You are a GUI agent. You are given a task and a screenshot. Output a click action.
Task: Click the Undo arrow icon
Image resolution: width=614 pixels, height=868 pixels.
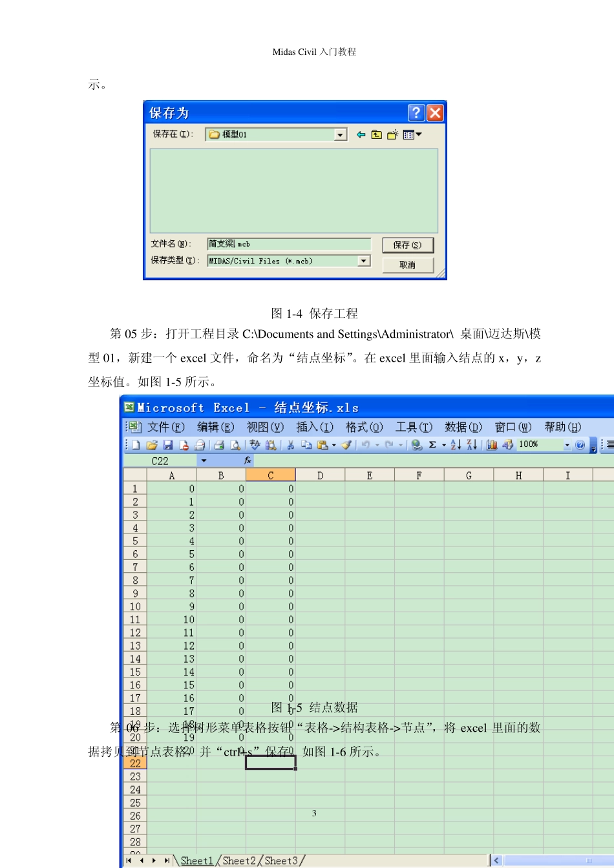pos(366,445)
